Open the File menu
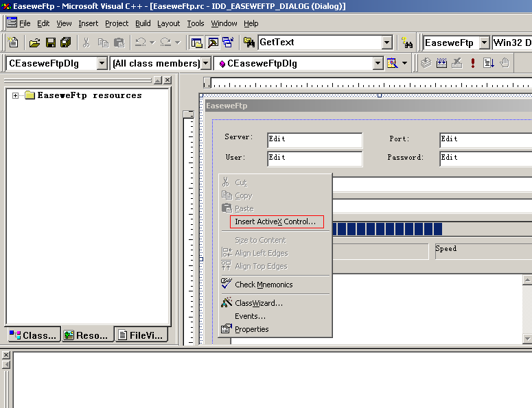 [x=25, y=23]
